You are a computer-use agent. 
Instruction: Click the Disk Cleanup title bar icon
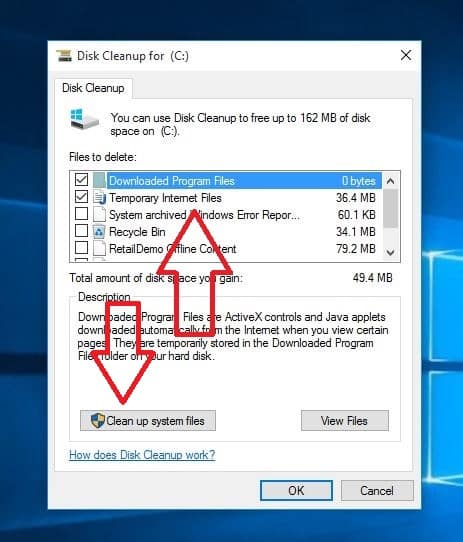click(64, 56)
